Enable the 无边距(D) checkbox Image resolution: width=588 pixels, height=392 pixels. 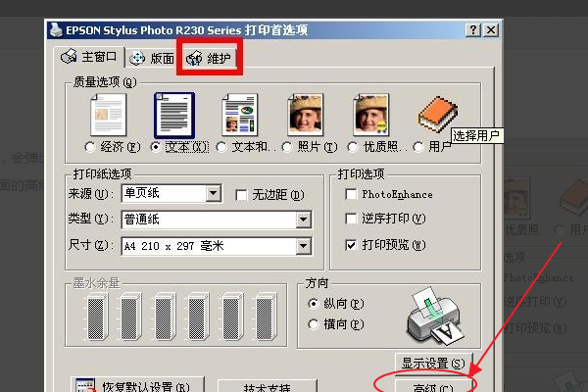[241, 195]
